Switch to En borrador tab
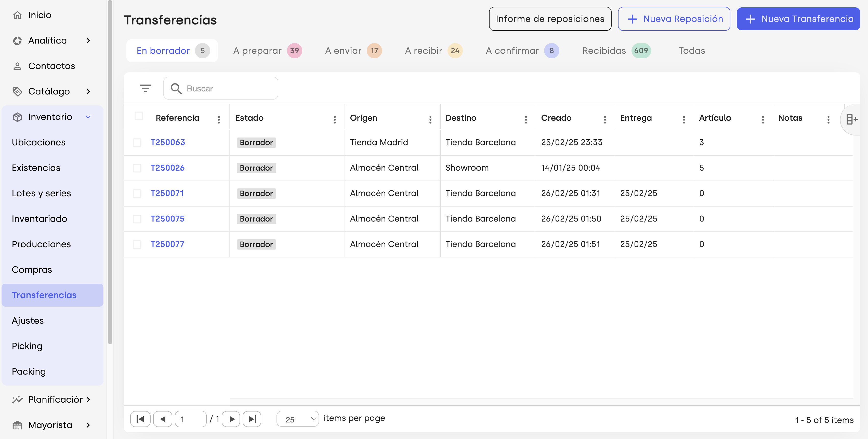Image resolution: width=868 pixels, height=439 pixels. coord(172,51)
